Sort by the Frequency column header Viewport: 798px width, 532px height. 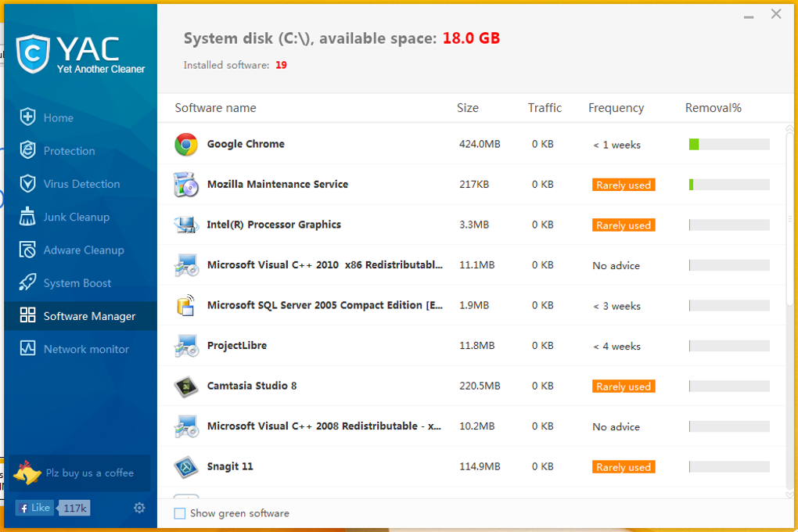[616, 108]
